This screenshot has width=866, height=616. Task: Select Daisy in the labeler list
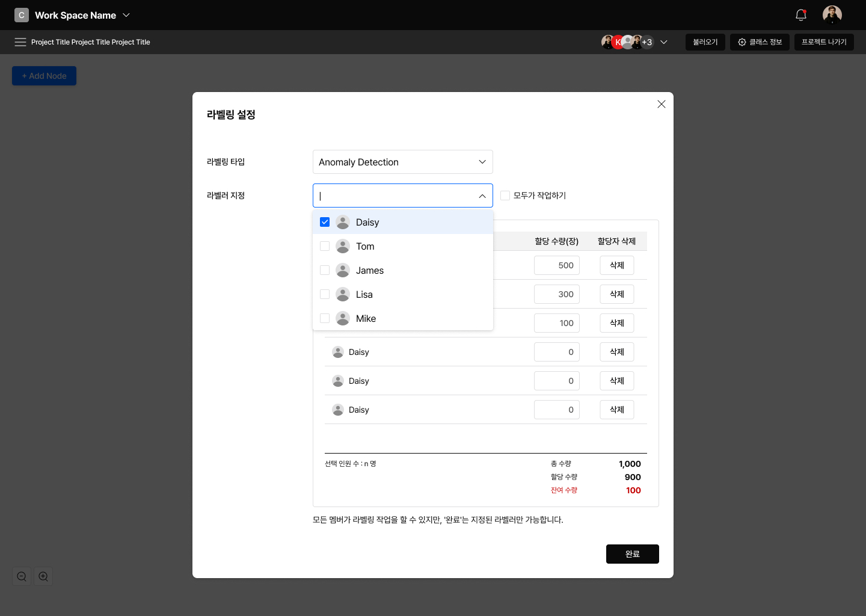(403, 222)
